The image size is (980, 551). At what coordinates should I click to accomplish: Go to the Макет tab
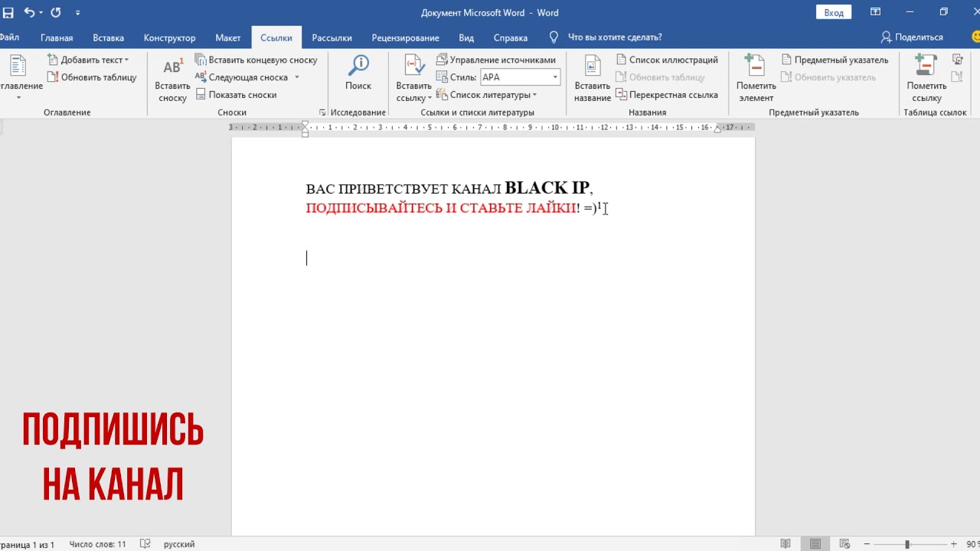227,37
